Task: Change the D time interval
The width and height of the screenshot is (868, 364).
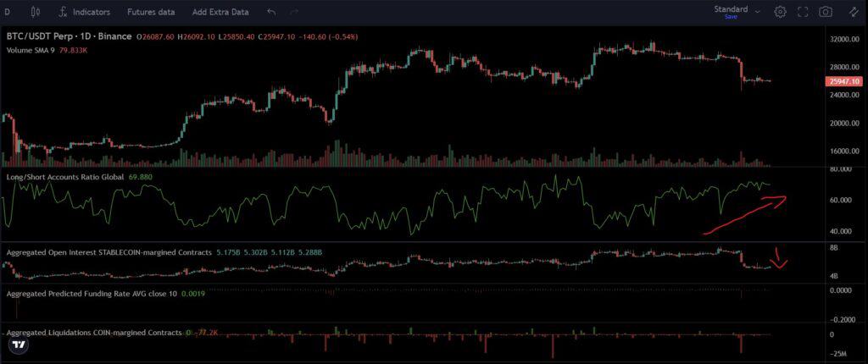Action: point(7,12)
